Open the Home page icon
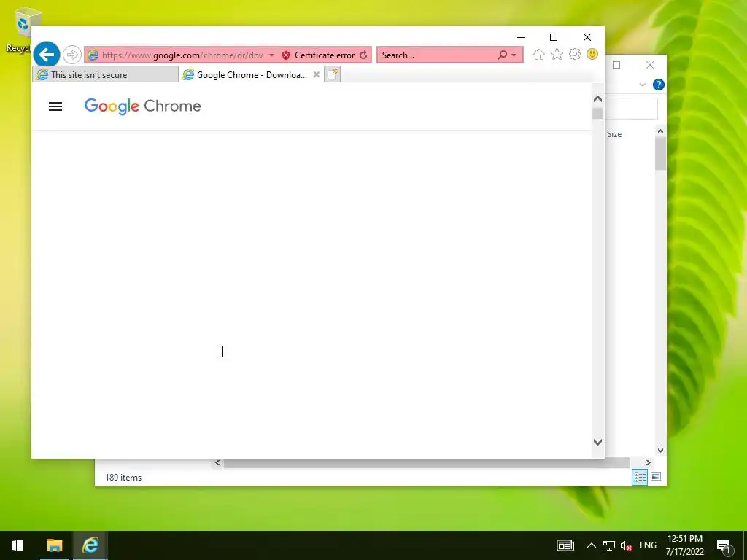This screenshot has height=560, width=747. (x=539, y=54)
